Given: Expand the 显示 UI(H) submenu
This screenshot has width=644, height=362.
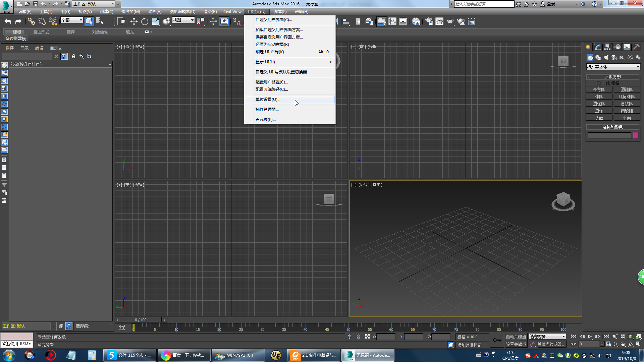Looking at the screenshot, I should pyautogui.click(x=290, y=62).
